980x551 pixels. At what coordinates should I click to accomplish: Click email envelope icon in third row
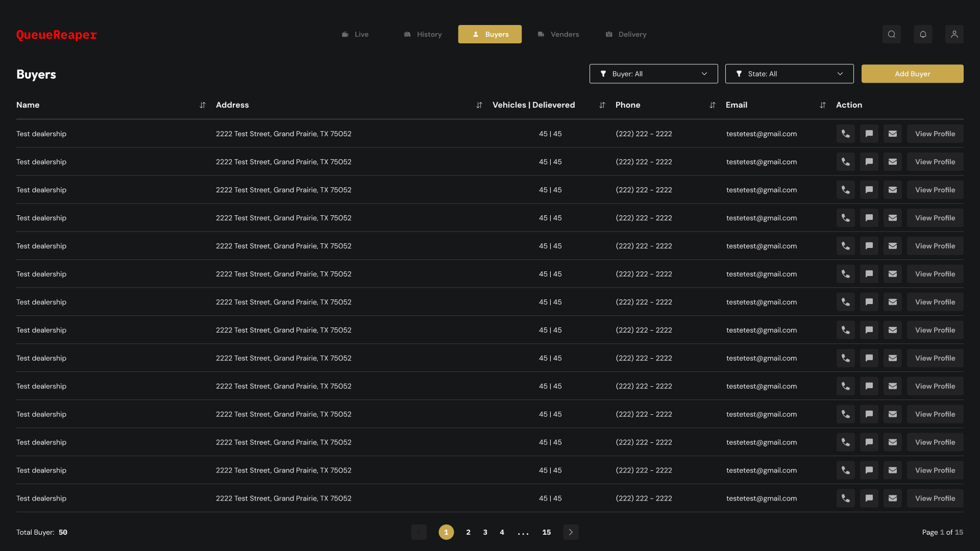point(892,190)
